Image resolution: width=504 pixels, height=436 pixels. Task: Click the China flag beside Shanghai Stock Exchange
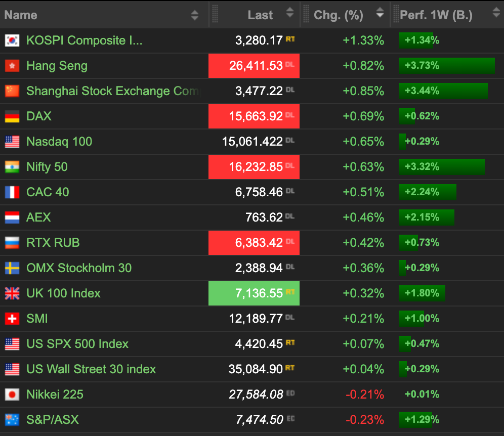click(x=12, y=91)
